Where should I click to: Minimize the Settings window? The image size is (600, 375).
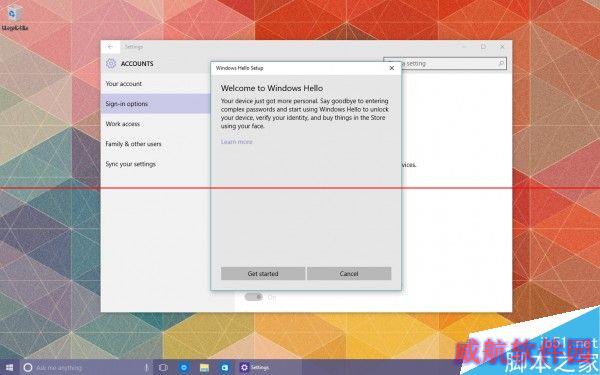point(464,47)
